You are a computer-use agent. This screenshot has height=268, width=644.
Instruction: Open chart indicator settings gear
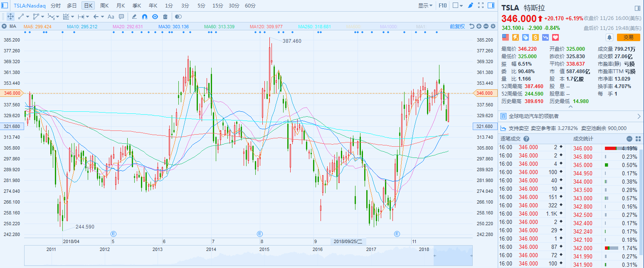(x=493, y=26)
